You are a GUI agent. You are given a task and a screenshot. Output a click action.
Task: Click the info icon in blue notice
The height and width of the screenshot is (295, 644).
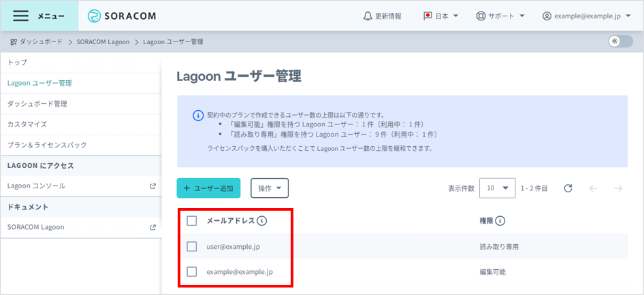point(198,115)
